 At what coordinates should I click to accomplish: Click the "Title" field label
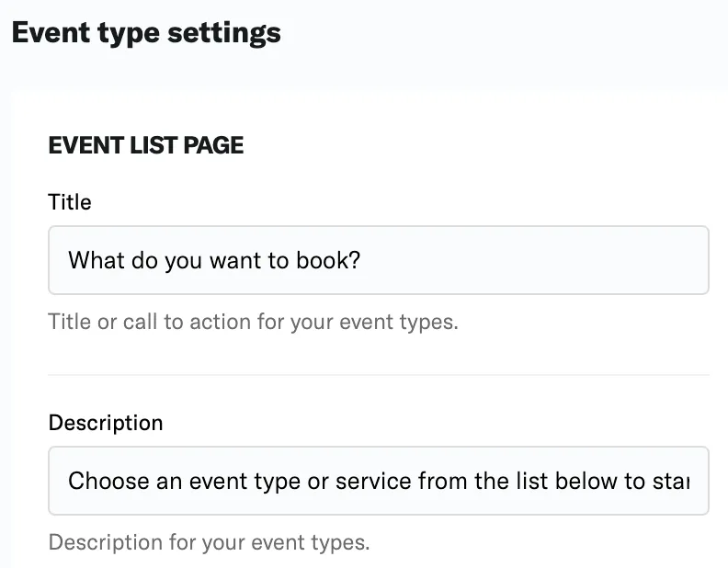pos(70,202)
